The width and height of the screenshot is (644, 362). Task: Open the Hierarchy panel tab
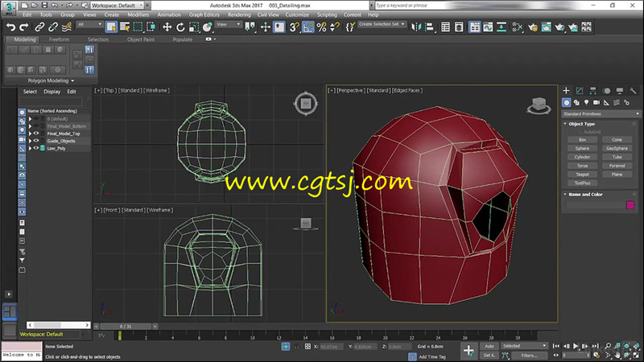pos(592,91)
